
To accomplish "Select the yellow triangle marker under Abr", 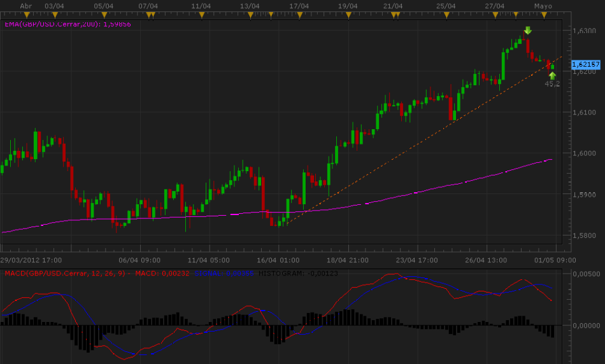I will tap(27, 13).
